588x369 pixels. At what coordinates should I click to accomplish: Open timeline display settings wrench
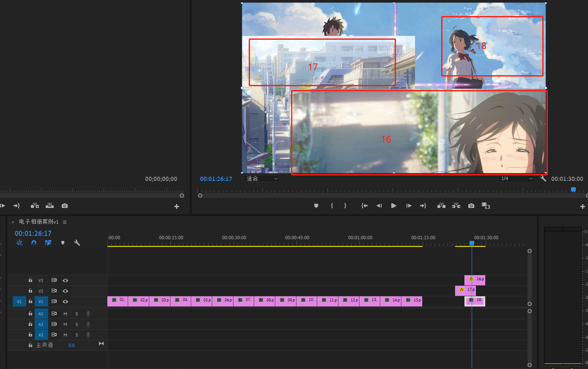[x=77, y=243]
